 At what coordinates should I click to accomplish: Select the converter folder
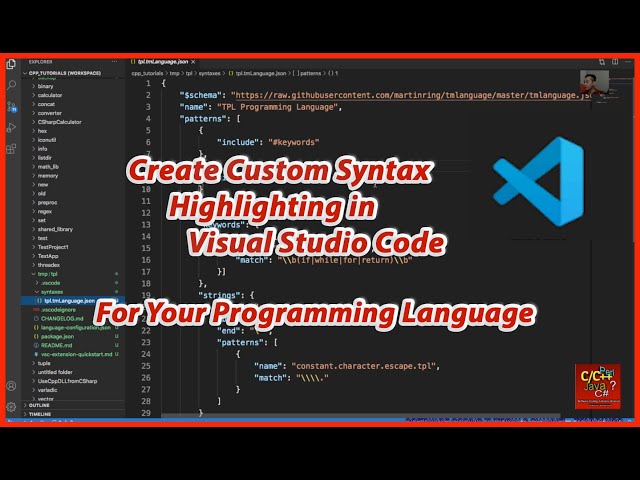tap(50, 113)
